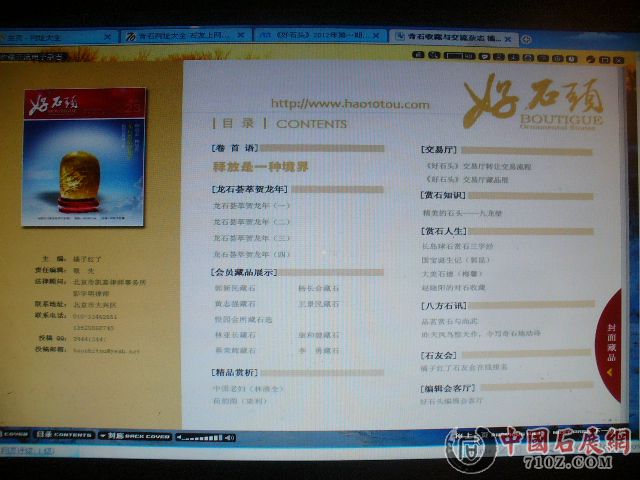Click the 目录 CONTENTS button in bottom bar
Viewport: 640px width, 480px height.
point(64,436)
